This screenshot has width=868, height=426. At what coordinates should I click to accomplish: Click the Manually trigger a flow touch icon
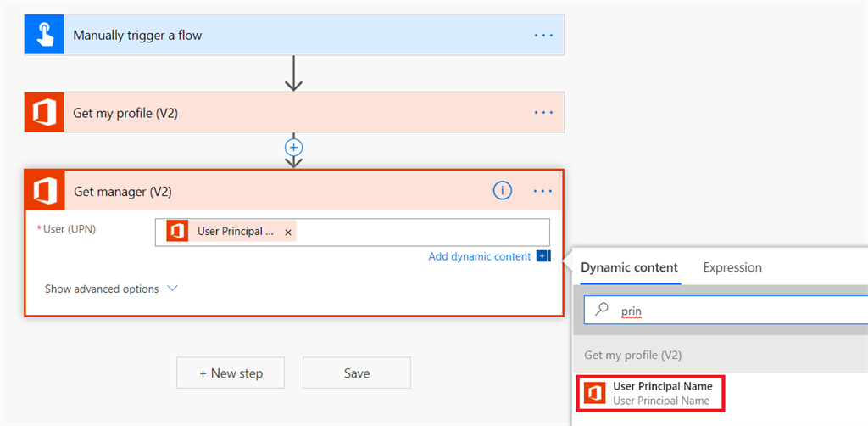tap(44, 36)
